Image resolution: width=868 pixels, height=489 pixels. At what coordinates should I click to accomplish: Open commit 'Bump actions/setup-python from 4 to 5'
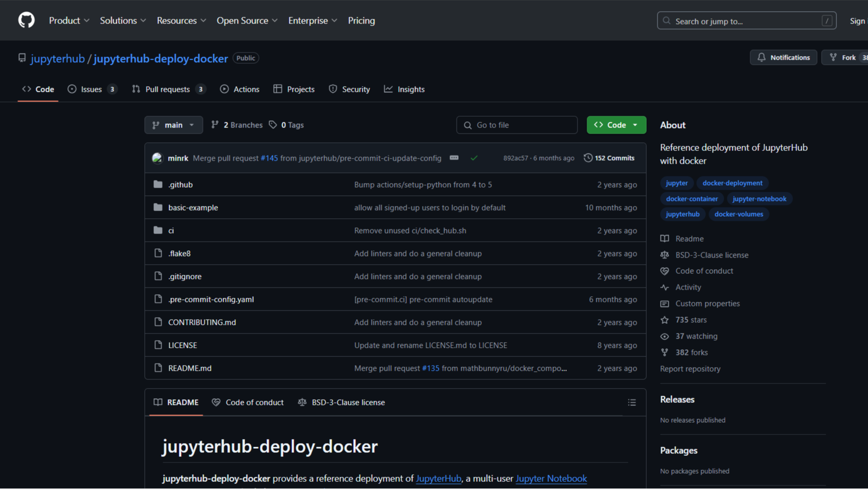pos(423,185)
